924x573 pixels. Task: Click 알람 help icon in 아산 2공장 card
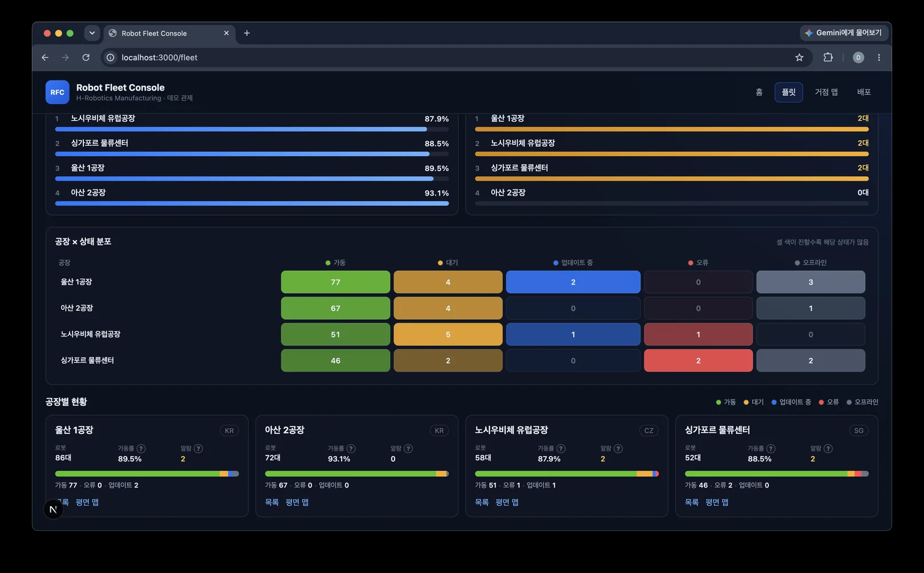click(408, 449)
